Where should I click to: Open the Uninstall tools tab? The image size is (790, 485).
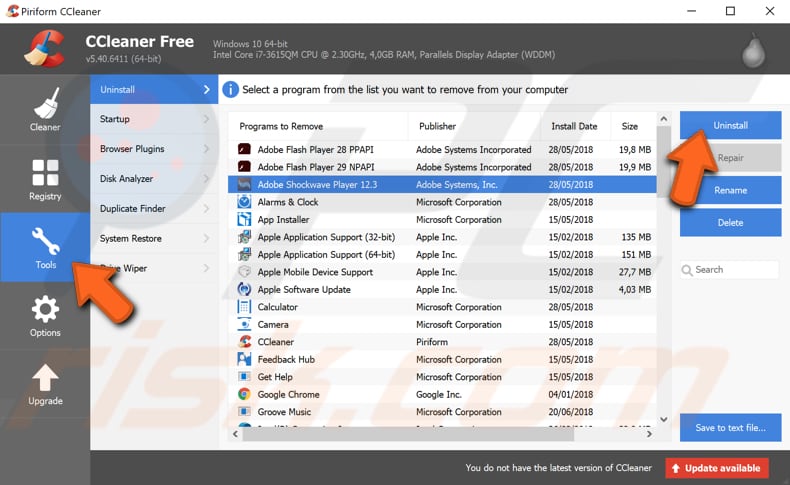(x=154, y=90)
